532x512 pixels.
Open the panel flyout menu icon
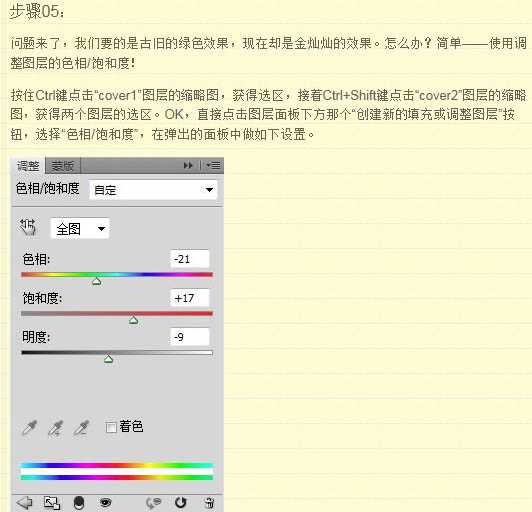(213, 165)
